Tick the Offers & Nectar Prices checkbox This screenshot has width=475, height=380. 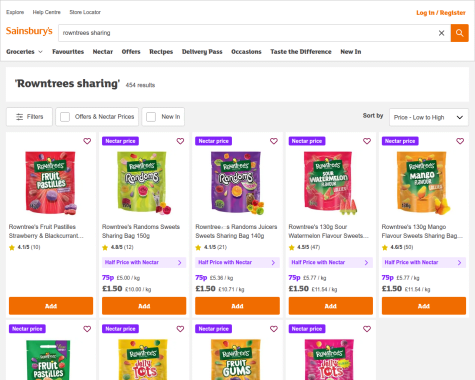(x=65, y=117)
